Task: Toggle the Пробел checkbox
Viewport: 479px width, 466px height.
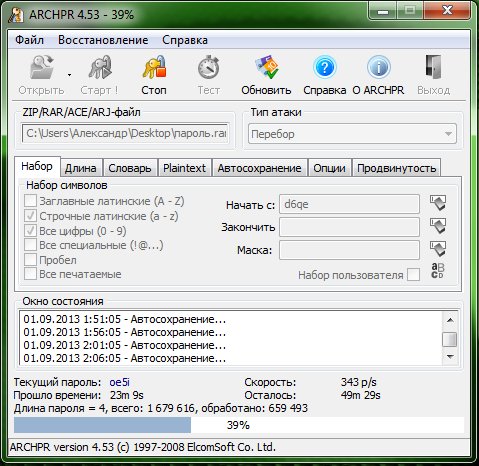Action: pos(30,259)
